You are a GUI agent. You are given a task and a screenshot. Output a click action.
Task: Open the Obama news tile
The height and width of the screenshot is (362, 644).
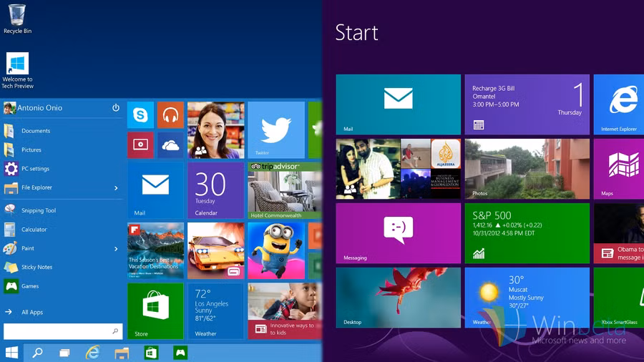(619, 233)
